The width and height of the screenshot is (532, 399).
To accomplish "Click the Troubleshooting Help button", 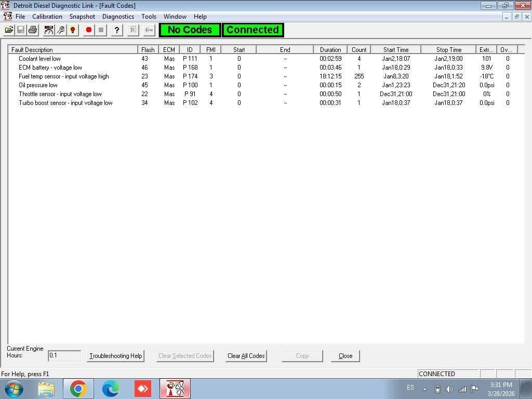I will pos(116,356).
